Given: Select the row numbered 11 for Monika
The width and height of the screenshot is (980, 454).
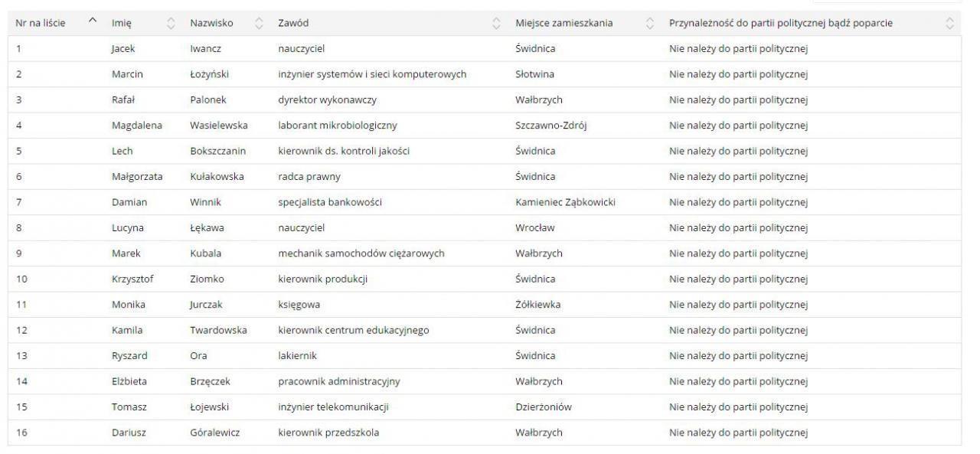Looking at the screenshot, I should tap(484, 305).
